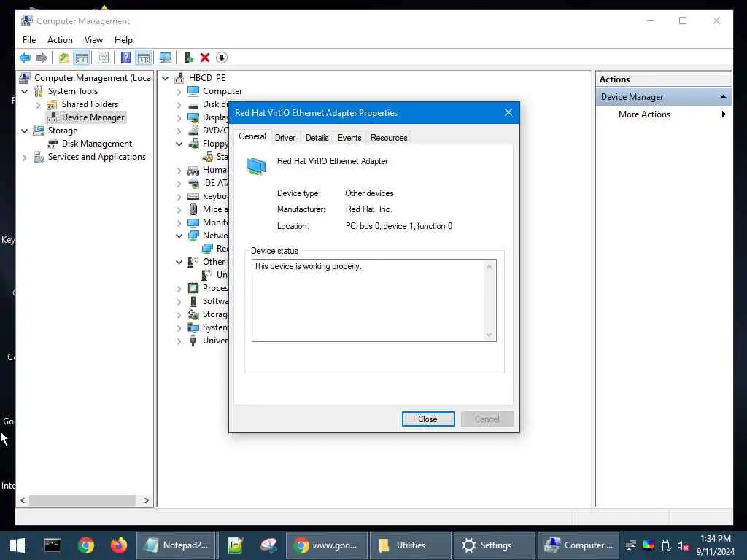Launch Firefox from the taskbar
The width and height of the screenshot is (747, 560).
(x=119, y=545)
